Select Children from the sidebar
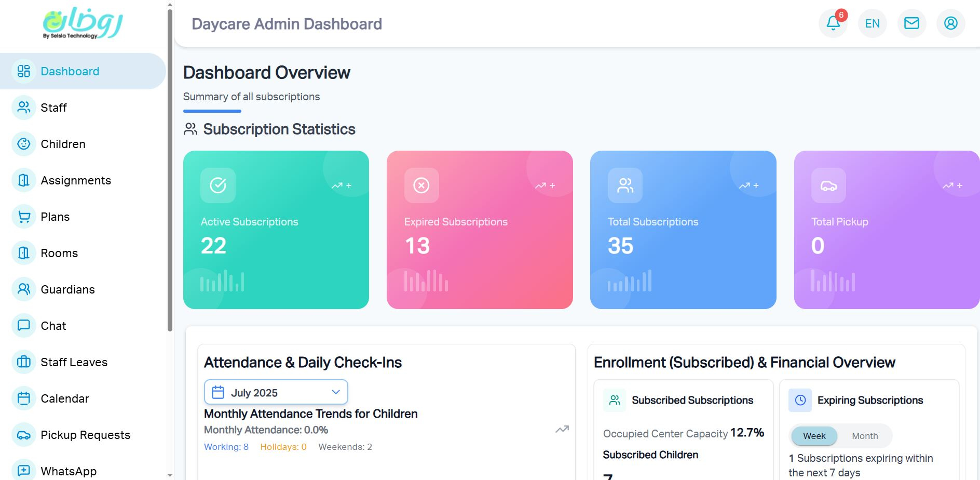This screenshot has width=980, height=480. coord(62,144)
